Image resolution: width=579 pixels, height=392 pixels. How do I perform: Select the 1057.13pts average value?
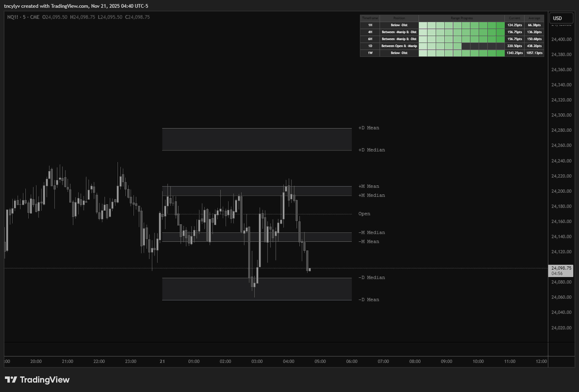pyautogui.click(x=534, y=53)
